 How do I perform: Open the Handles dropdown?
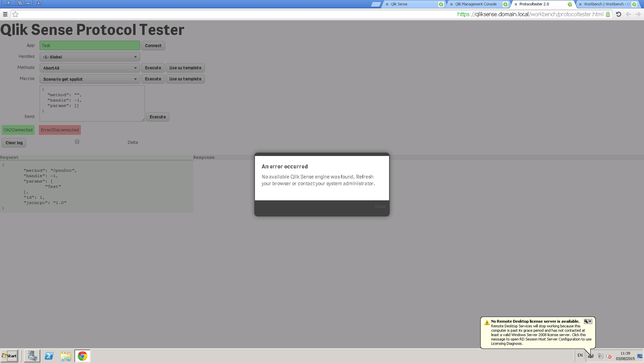(90, 57)
